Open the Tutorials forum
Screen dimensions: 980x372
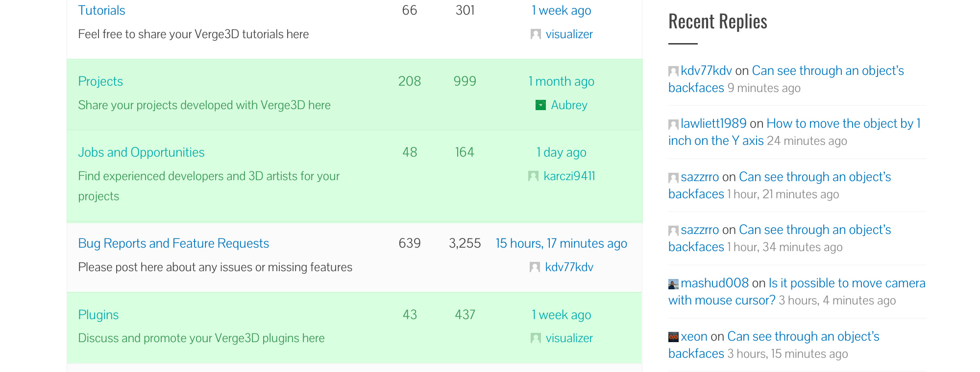click(x=101, y=10)
